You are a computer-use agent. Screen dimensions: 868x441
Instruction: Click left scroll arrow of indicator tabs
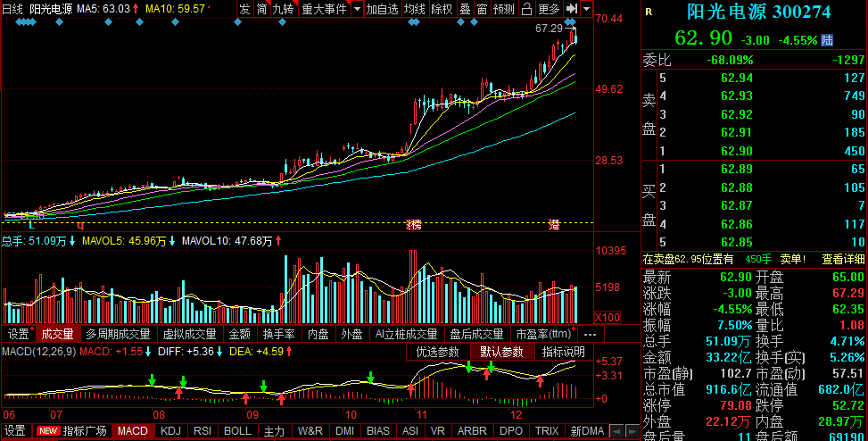point(616,431)
